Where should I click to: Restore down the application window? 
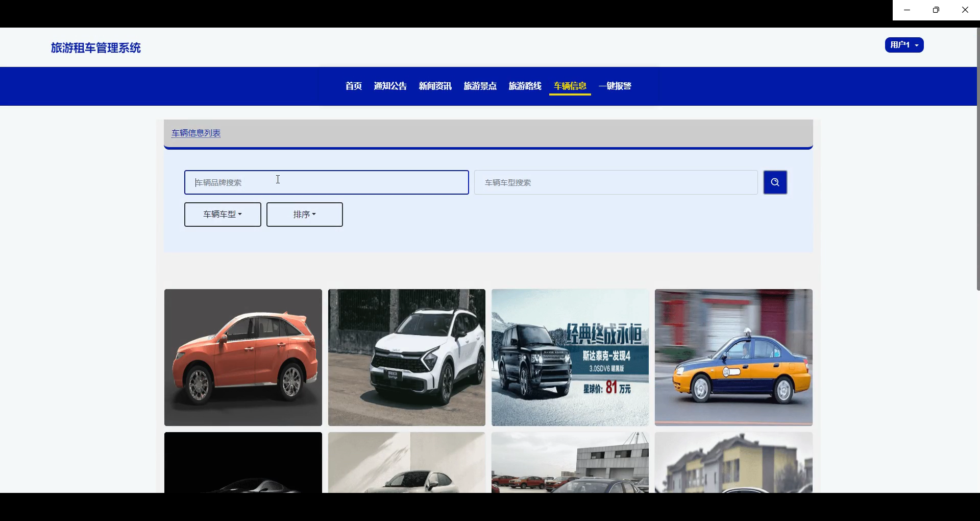[x=936, y=10]
